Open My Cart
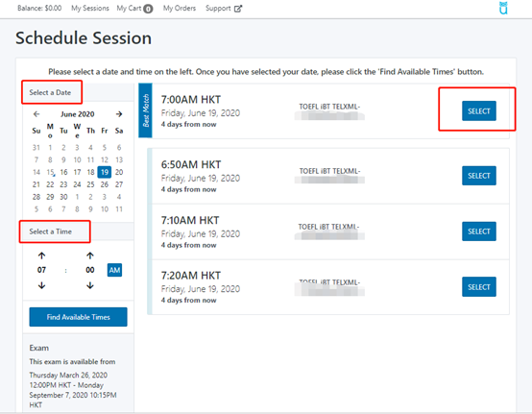The image size is (532, 414). pos(134,9)
